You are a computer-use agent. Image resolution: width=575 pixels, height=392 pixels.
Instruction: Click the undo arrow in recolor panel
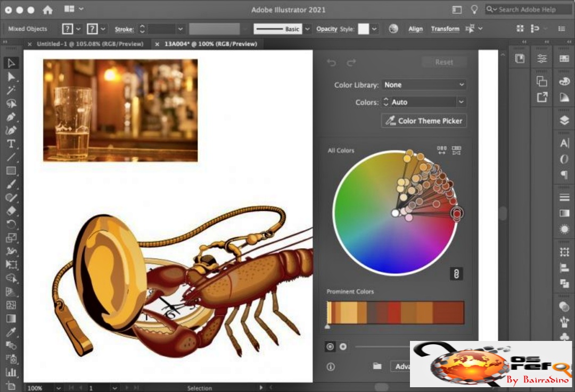332,63
